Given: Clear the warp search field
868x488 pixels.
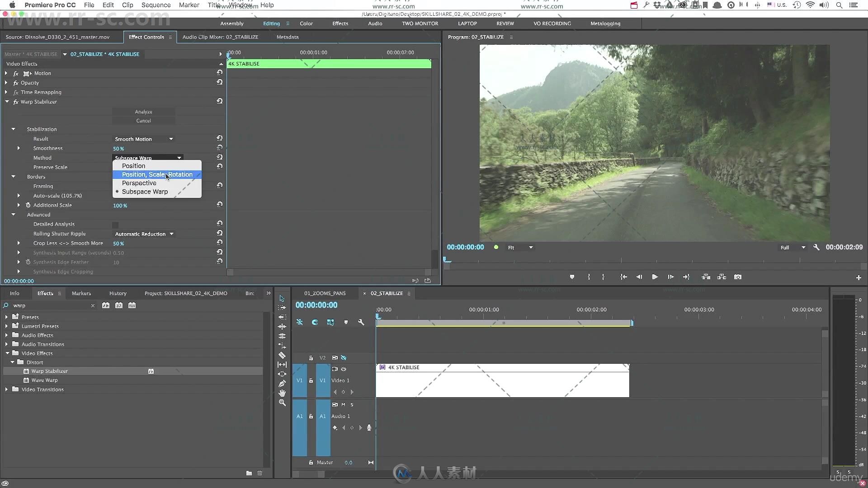Looking at the screenshot, I should (x=93, y=305).
